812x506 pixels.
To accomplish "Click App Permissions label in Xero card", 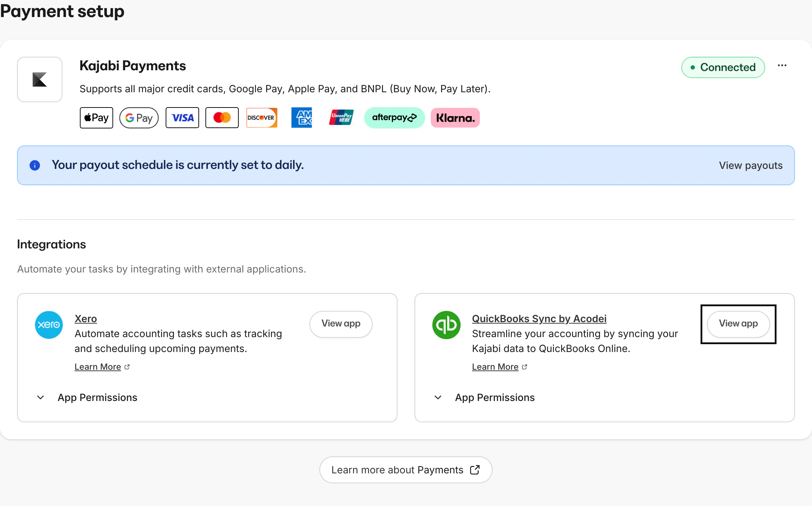I will click(x=98, y=397).
